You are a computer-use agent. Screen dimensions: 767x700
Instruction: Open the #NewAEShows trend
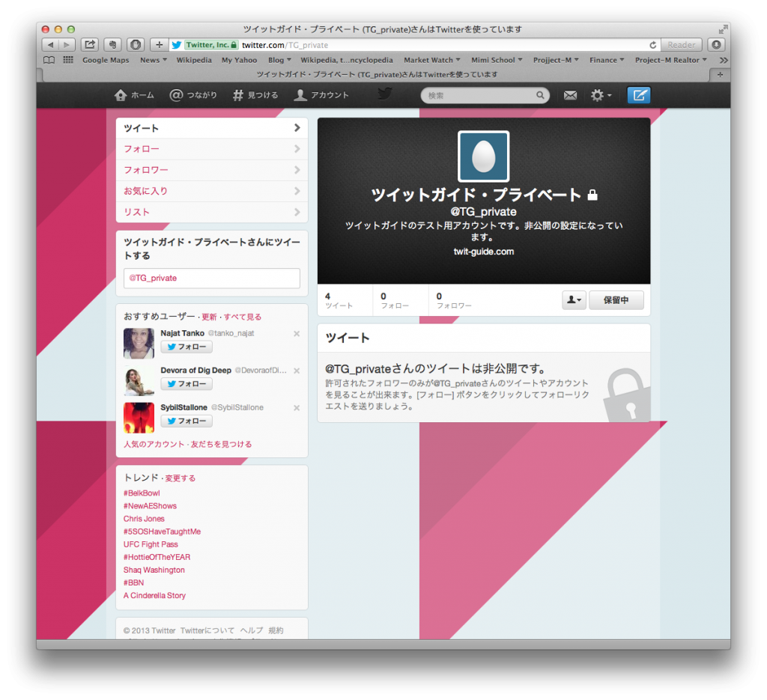[x=150, y=506]
